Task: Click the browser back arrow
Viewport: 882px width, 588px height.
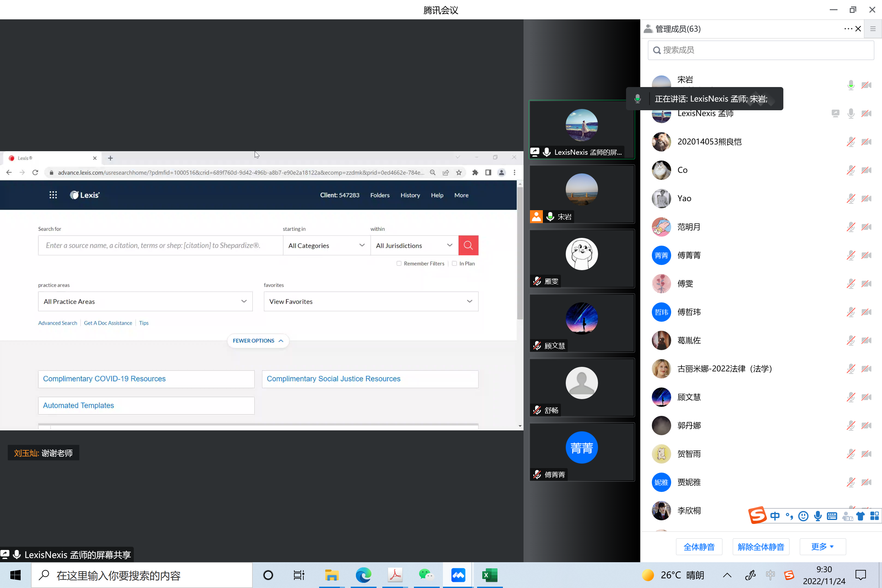Action: (9, 172)
